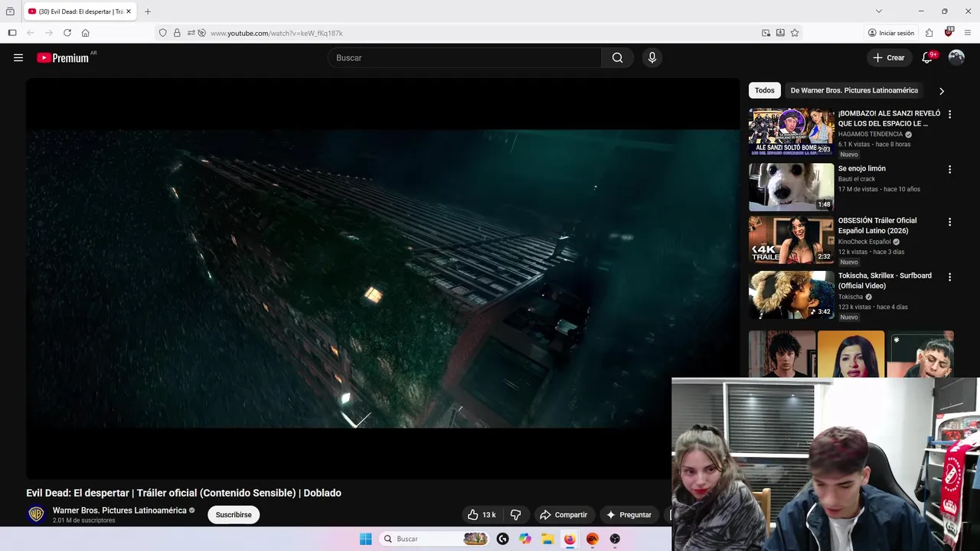Click the Windows taskbar Buscar box
Screen dimensions: 980x551
point(433,539)
